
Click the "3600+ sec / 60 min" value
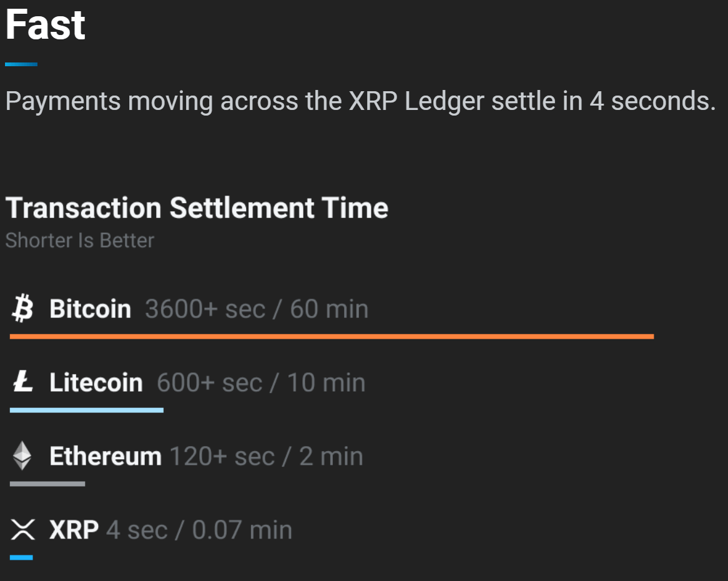click(x=257, y=309)
